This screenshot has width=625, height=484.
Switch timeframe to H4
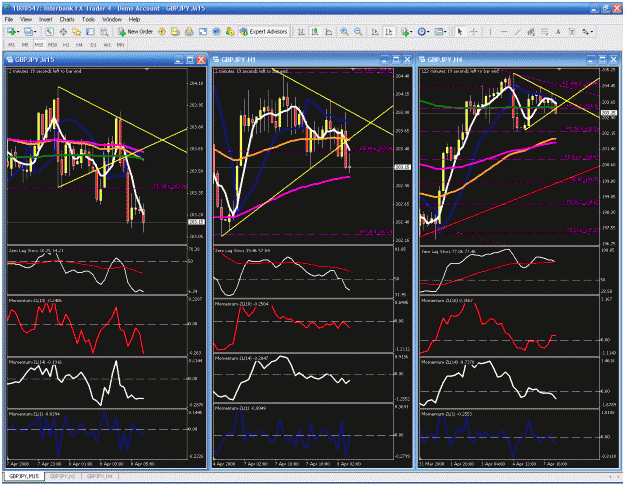[x=79, y=45]
